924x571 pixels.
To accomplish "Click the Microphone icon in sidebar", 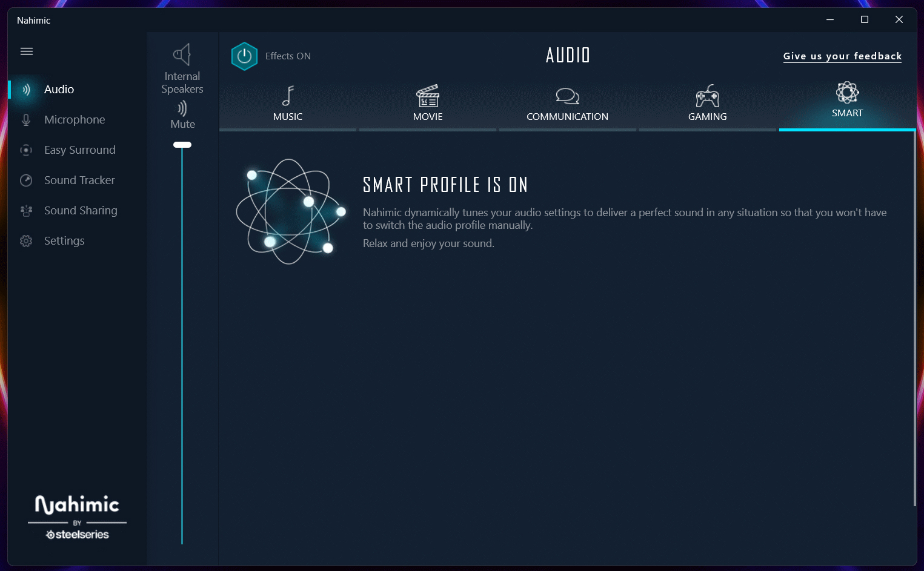I will [26, 120].
